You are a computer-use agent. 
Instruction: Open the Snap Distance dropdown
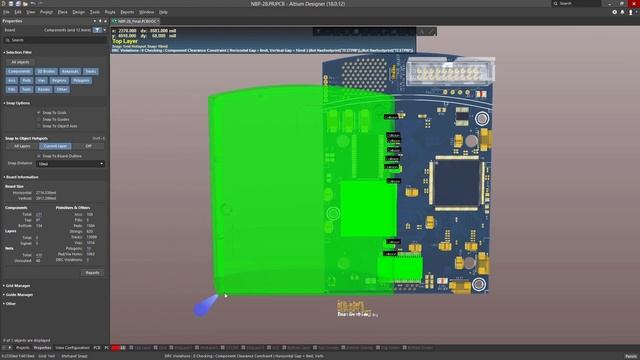pyautogui.click(x=70, y=164)
